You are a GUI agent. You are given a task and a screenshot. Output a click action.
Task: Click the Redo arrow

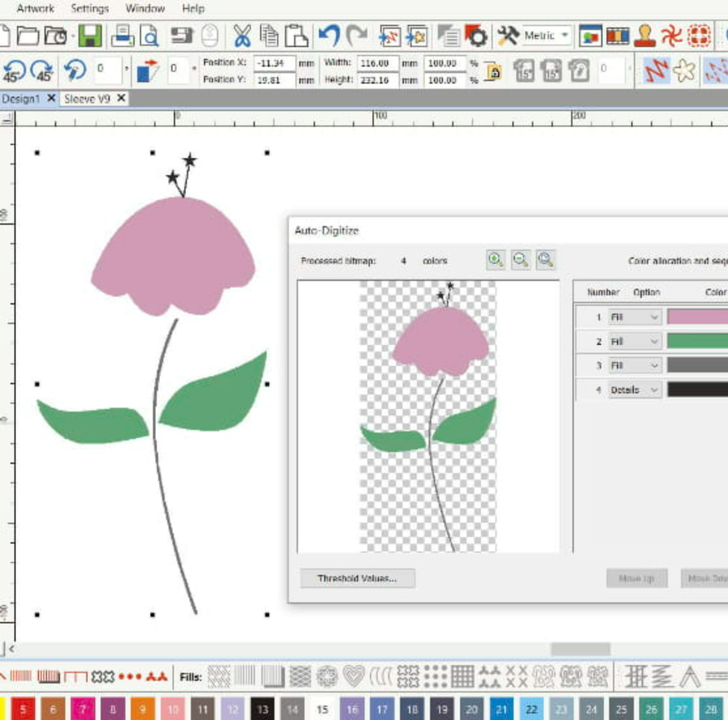click(x=356, y=36)
